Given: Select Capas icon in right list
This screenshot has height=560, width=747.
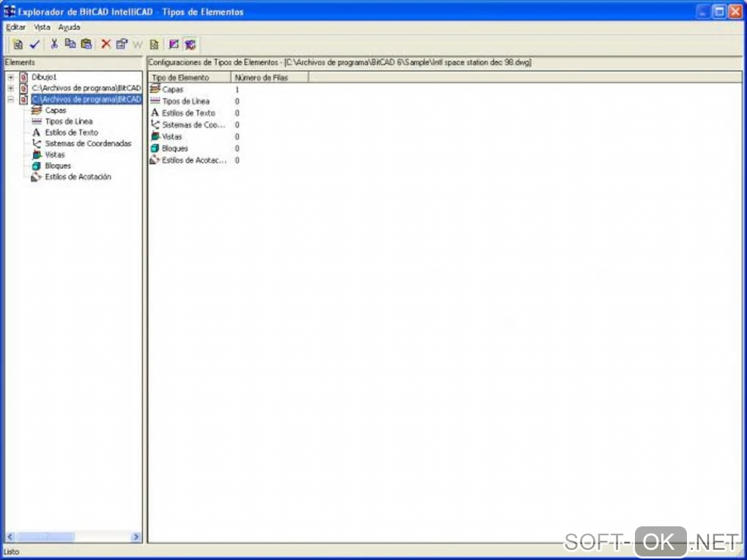Looking at the screenshot, I should (x=155, y=89).
